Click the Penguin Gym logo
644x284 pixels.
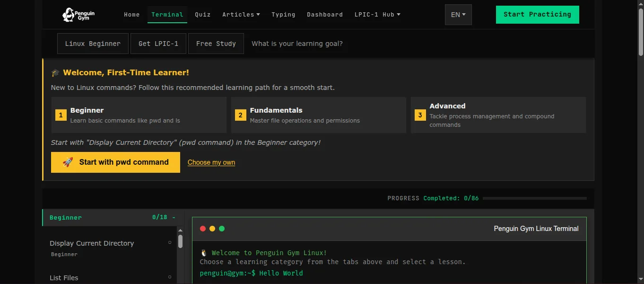(x=78, y=15)
